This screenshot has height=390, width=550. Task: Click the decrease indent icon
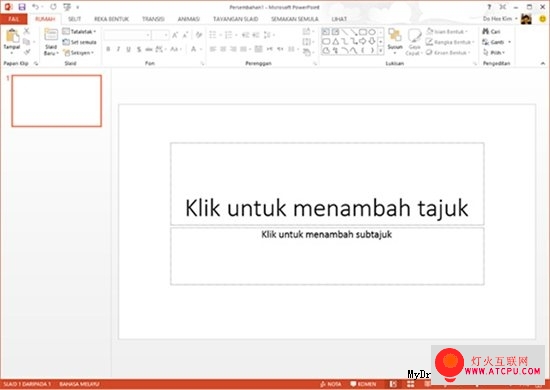(x=246, y=35)
